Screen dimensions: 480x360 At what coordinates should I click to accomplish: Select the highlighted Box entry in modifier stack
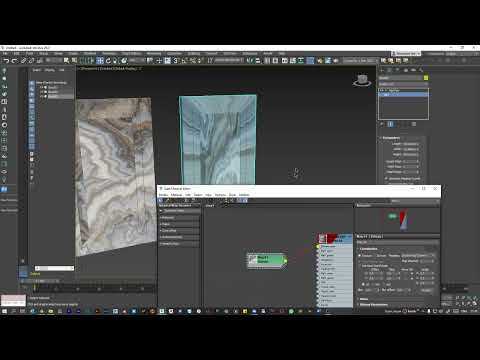(403, 95)
